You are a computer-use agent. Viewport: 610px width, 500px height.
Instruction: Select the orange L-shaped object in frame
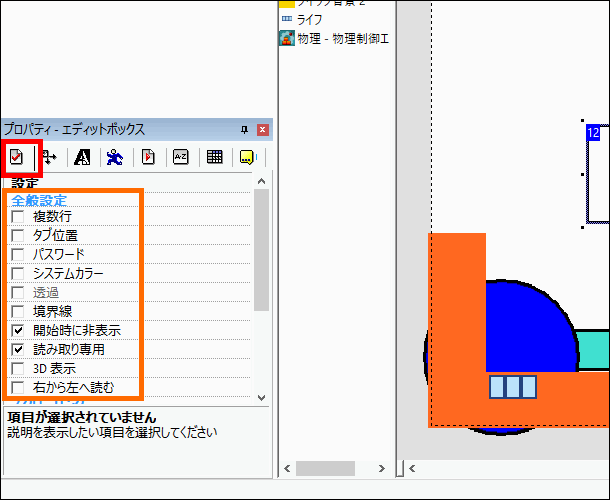pyautogui.click(x=457, y=331)
